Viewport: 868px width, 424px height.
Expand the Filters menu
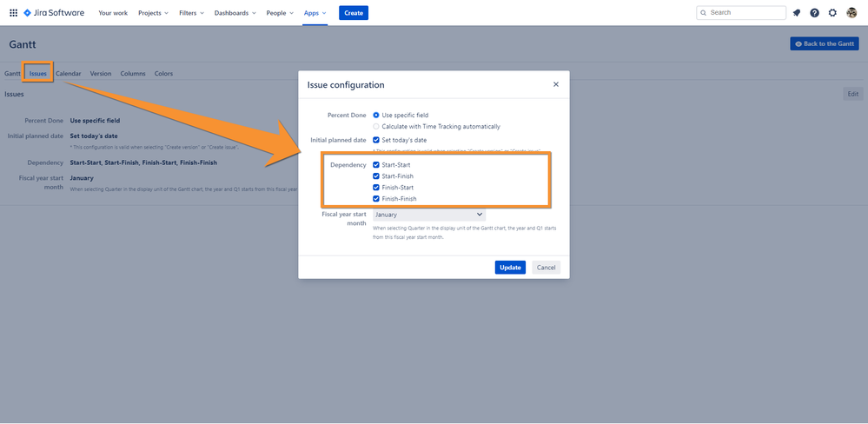[x=191, y=13]
